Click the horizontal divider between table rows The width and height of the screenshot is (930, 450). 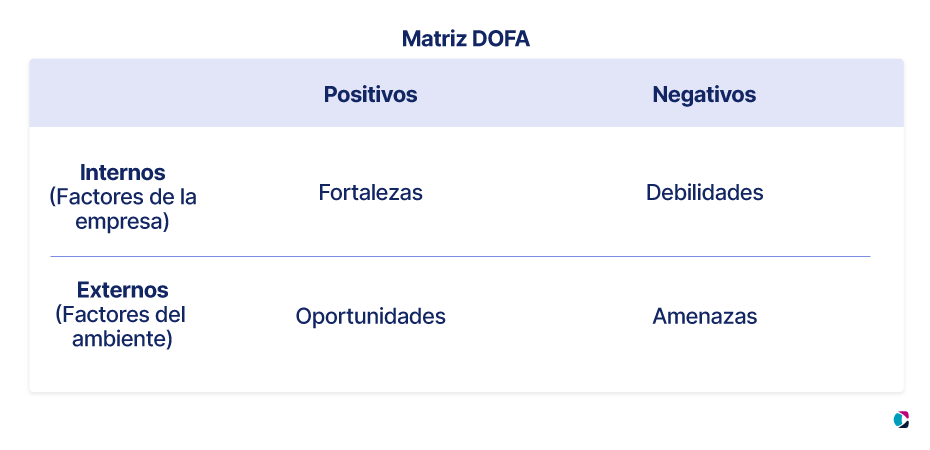coord(460,257)
